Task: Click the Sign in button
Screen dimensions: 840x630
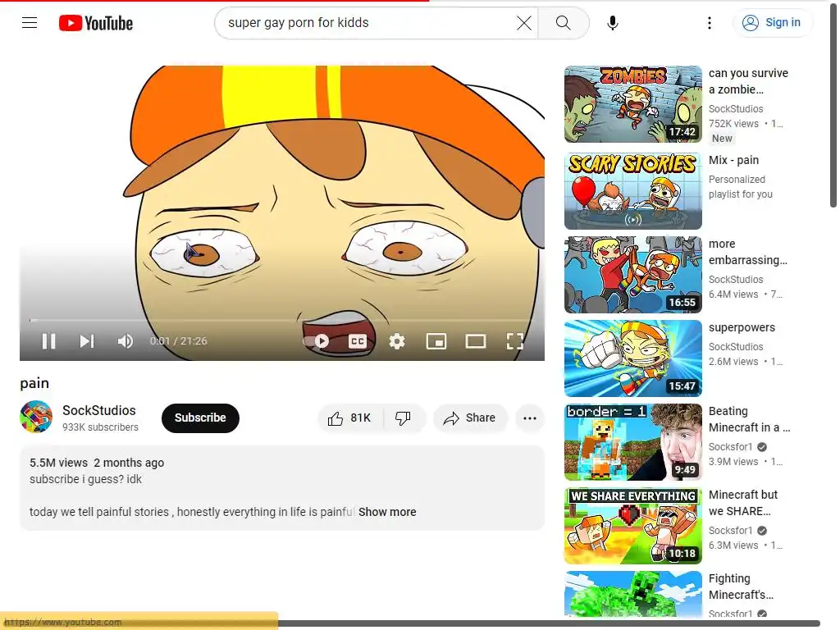Action: [x=772, y=22]
